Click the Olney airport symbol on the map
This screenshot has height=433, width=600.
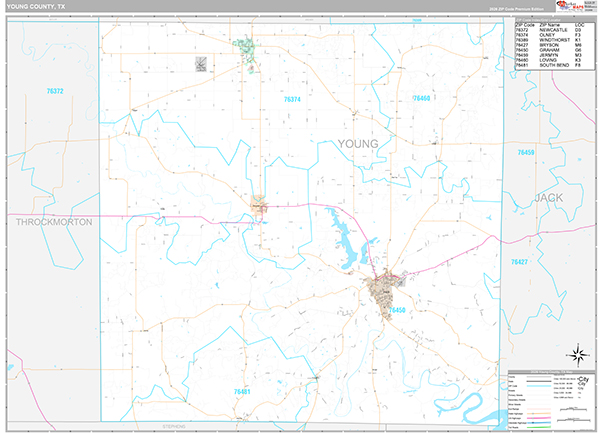[201, 64]
